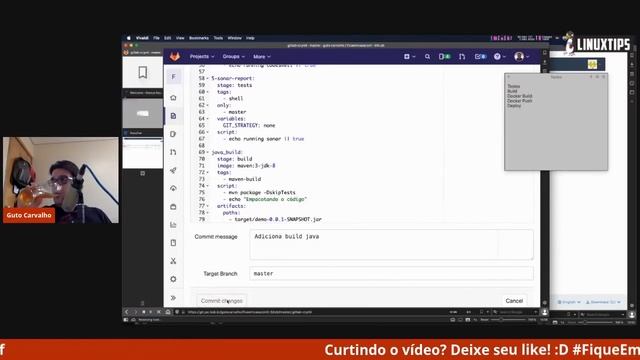
Task: Open the Apple menu
Action: tap(129, 38)
